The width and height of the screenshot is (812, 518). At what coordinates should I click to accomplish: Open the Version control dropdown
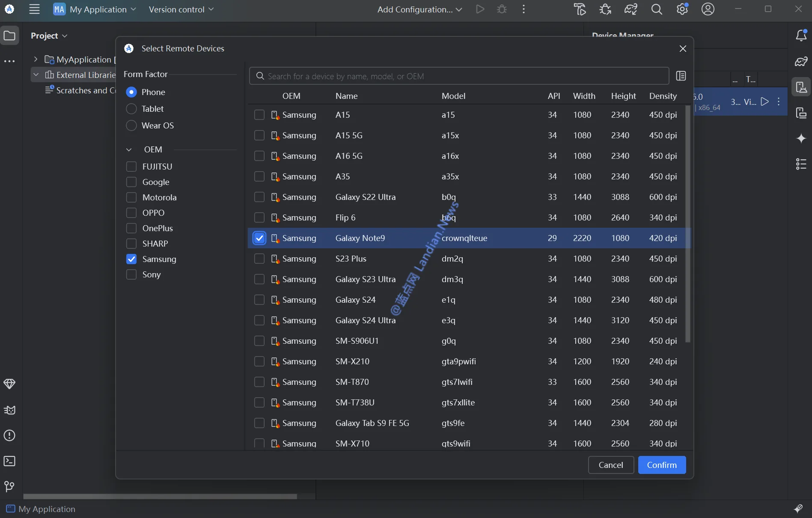click(x=181, y=9)
